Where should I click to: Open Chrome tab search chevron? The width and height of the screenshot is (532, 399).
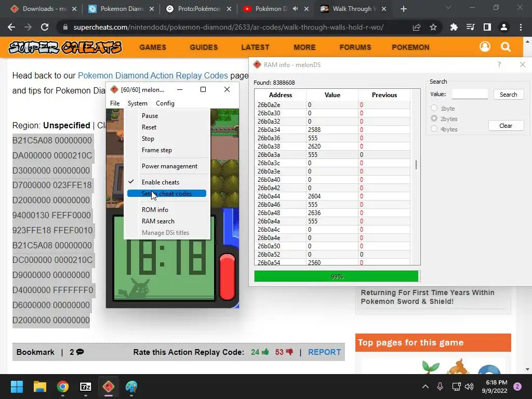(448, 7)
